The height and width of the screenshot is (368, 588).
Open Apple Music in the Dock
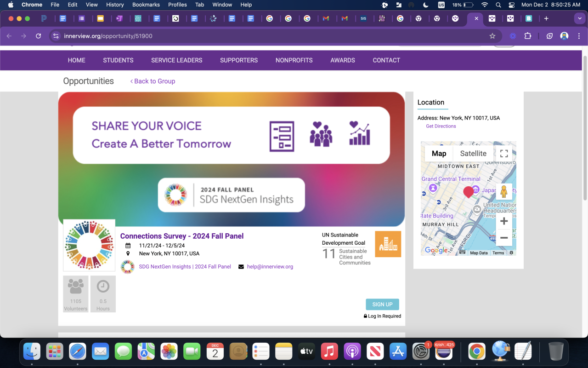(329, 351)
